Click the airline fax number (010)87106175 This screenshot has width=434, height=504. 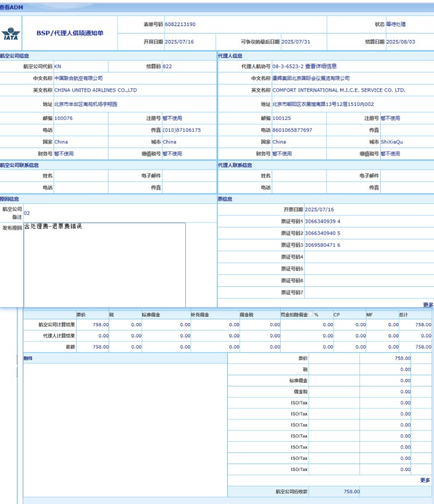182,130
